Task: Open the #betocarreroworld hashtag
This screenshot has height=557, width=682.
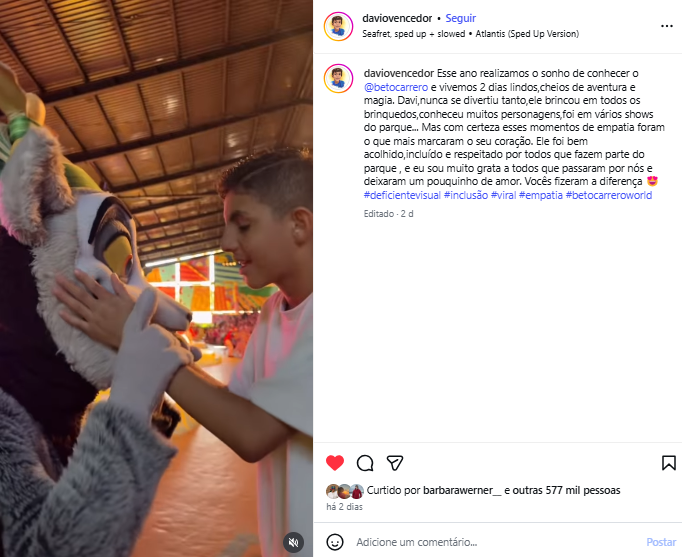Action: [608, 195]
